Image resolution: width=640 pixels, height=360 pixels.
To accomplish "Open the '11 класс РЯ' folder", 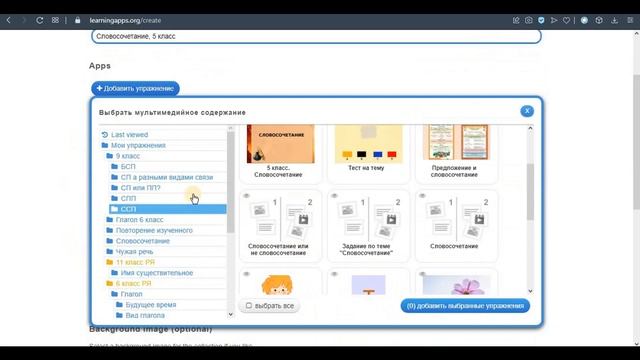I will pos(135,262).
